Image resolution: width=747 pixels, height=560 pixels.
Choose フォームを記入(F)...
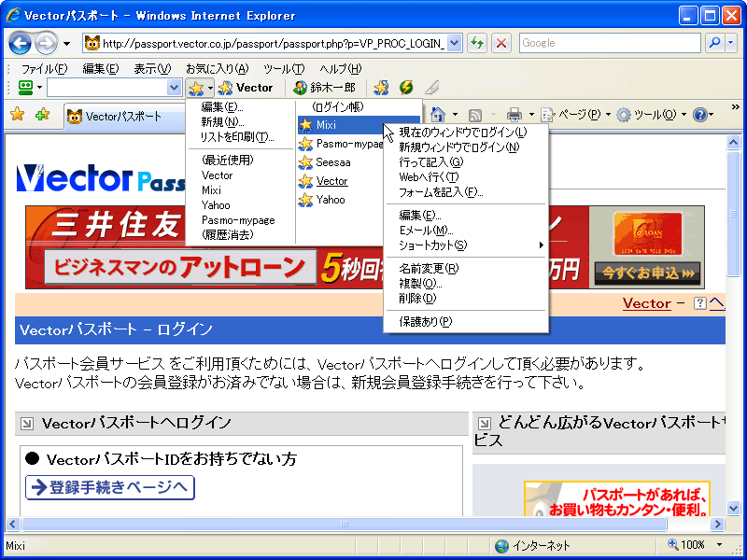tap(466, 192)
